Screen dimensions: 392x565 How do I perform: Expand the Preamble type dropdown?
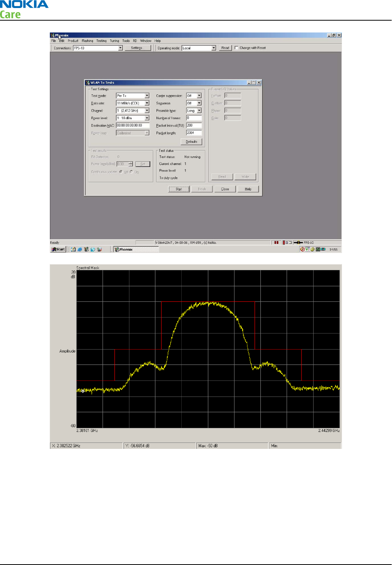[x=199, y=111]
